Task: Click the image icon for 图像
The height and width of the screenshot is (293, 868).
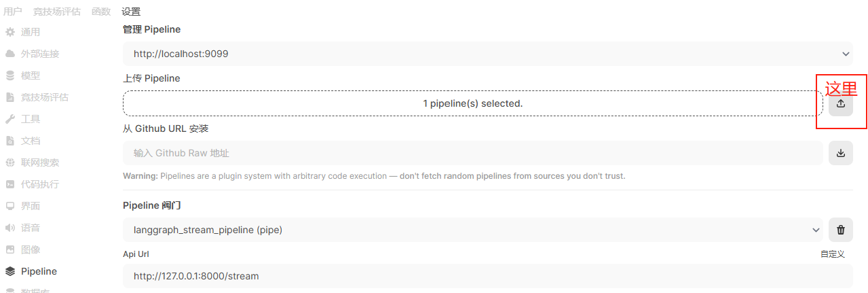Action: pyautogui.click(x=10, y=249)
